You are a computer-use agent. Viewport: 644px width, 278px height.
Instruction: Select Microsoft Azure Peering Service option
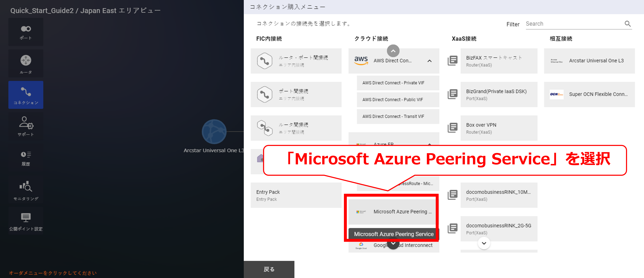(x=394, y=212)
